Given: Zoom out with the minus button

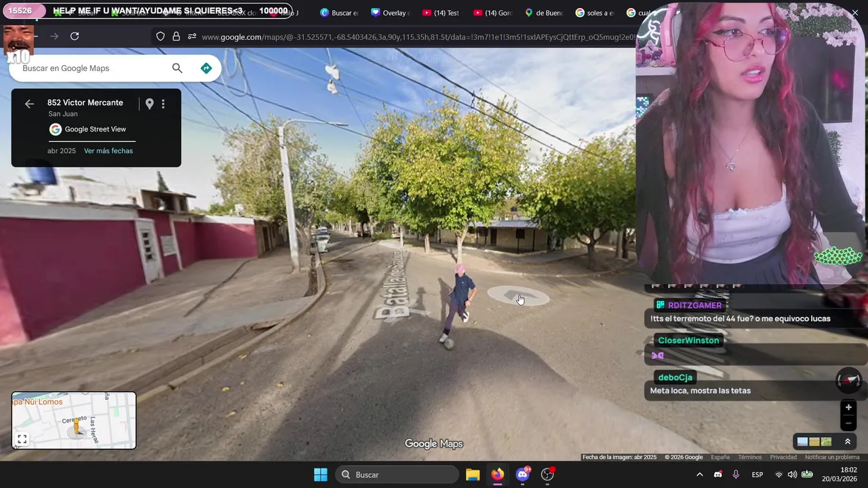Looking at the screenshot, I should pos(848,423).
